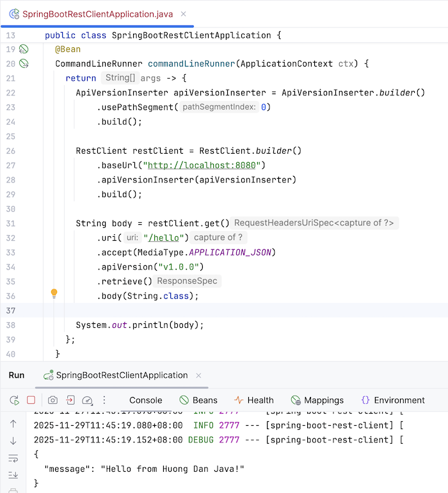Viewport: 448px width, 493px height.
Task: Stop the running application
Action: tap(31, 400)
